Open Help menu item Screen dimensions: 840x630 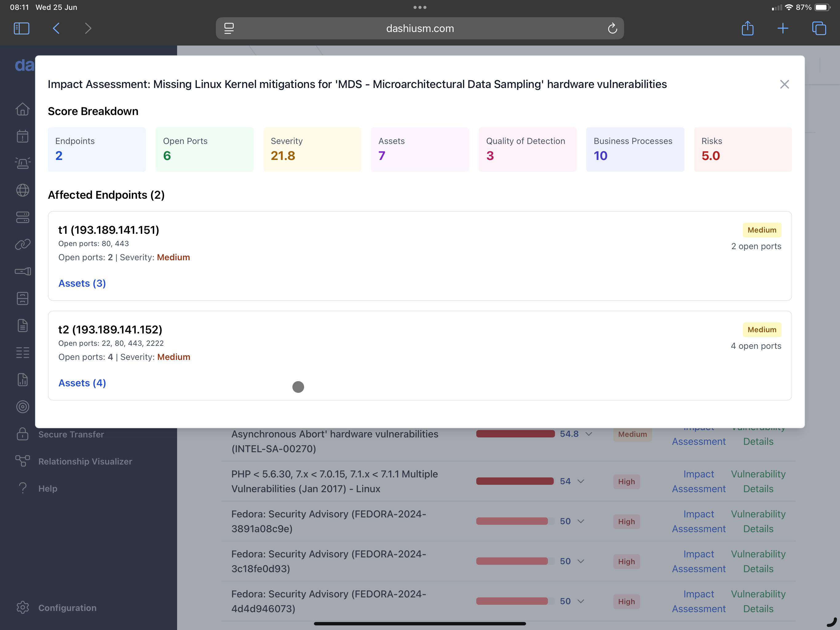click(48, 488)
